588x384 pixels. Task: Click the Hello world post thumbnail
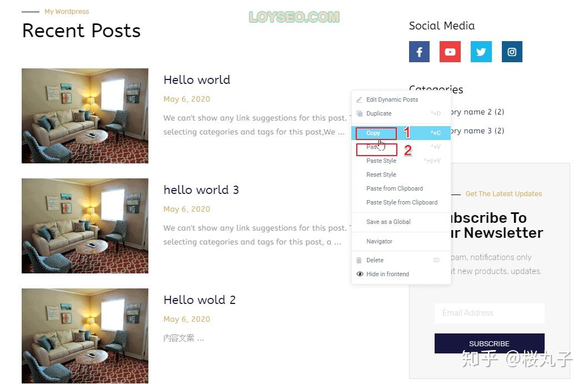pos(85,116)
